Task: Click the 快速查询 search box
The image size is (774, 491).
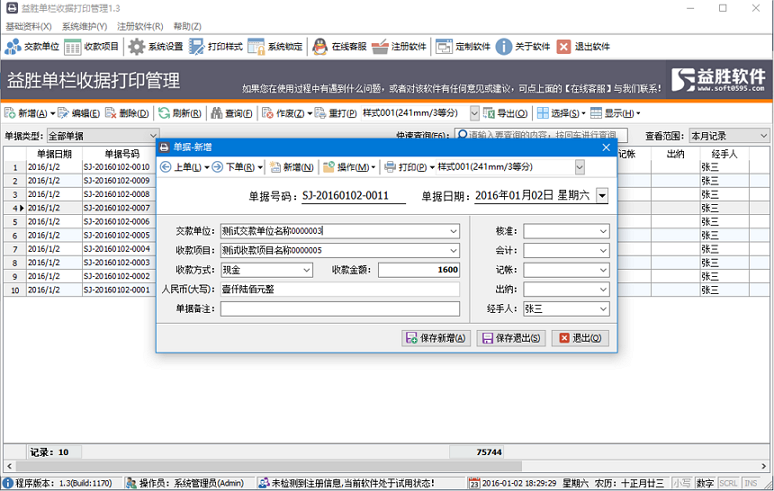Action: (541, 135)
